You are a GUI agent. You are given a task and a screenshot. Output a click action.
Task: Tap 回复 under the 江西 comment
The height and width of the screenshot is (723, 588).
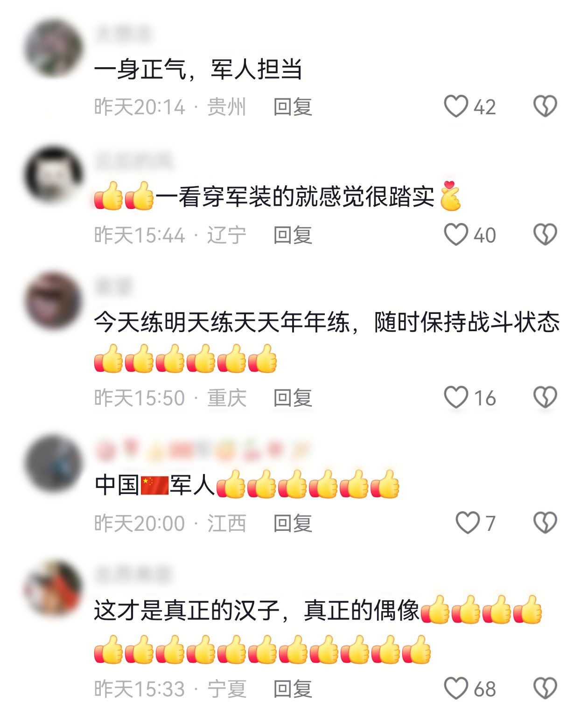(293, 523)
